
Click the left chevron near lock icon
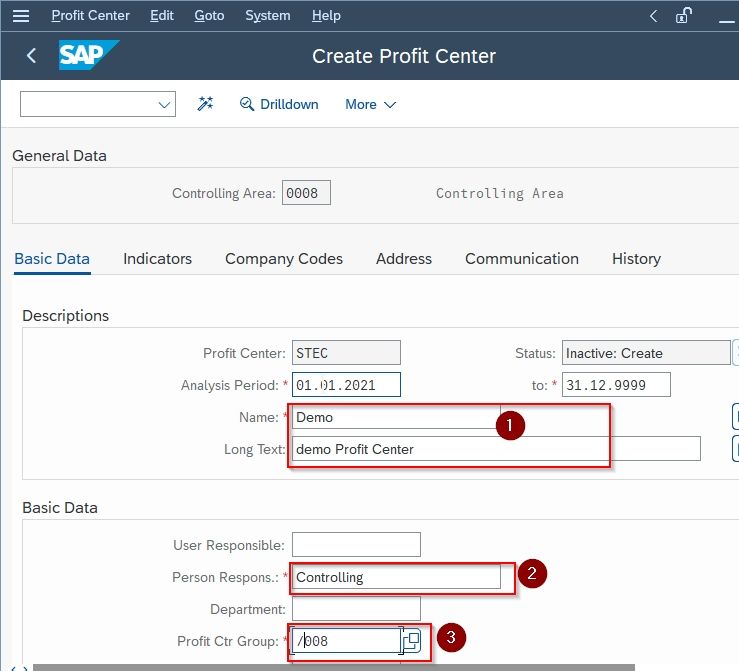coord(653,16)
